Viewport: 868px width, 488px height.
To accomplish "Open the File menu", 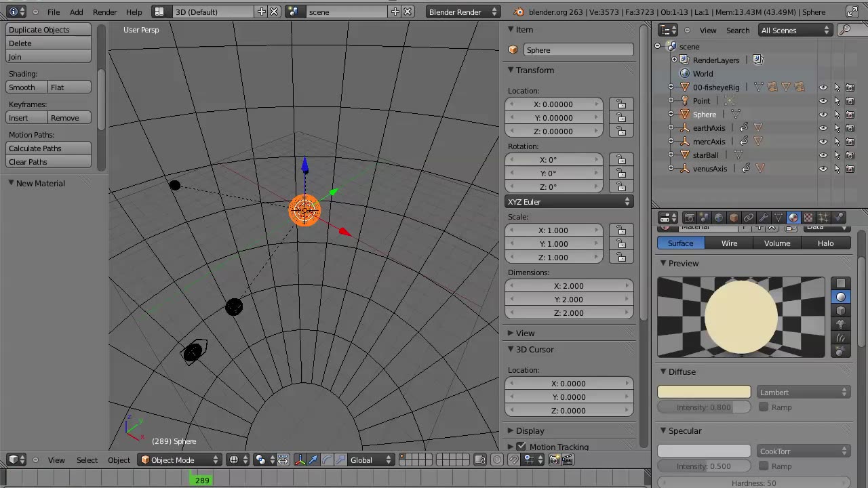I will point(54,12).
